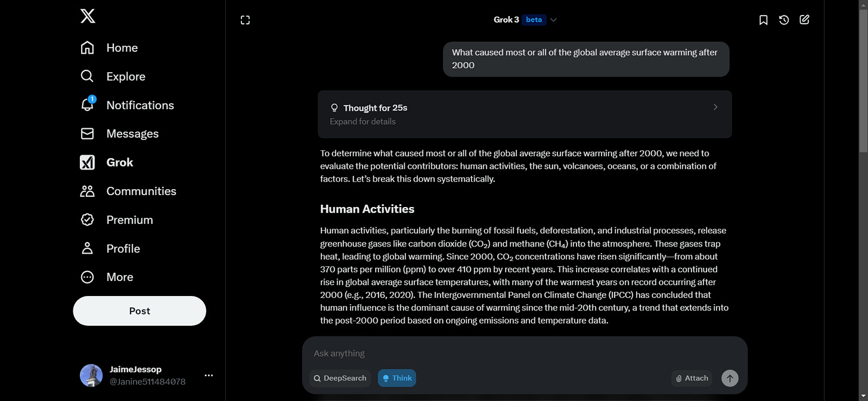
Task: Click the Profile menu label
Action: (123, 248)
